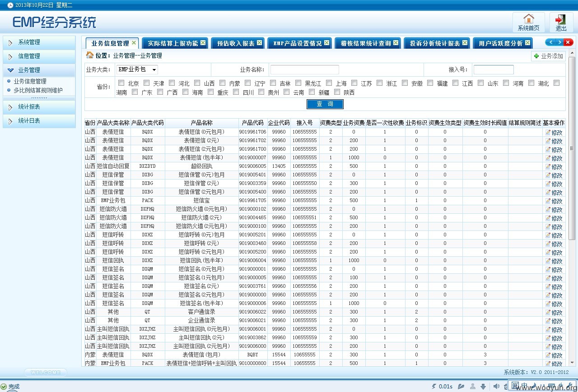578x392 pixels.
Task: Enable the 广东 province checkbox
Action: pyautogui.click(x=135, y=92)
